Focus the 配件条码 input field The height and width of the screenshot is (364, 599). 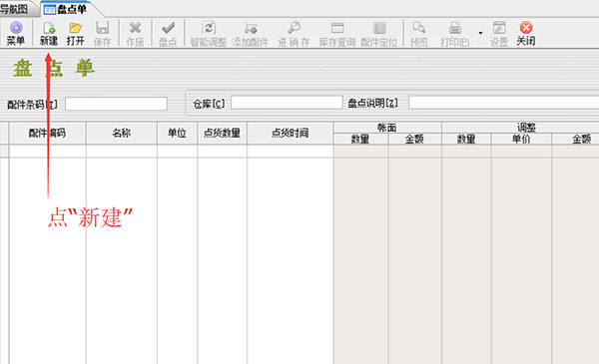[116, 104]
